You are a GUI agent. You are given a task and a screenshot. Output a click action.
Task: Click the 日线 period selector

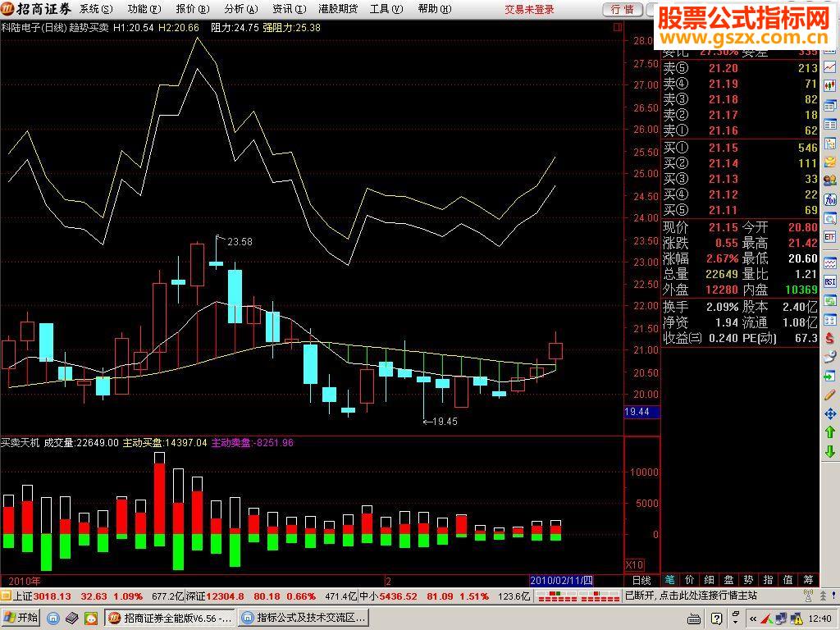(x=641, y=580)
